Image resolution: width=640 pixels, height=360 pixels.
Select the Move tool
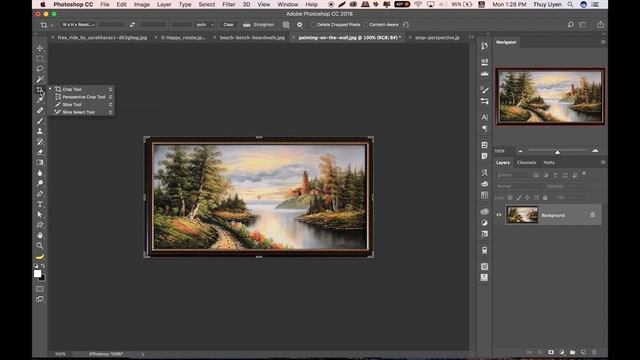coord(40,48)
